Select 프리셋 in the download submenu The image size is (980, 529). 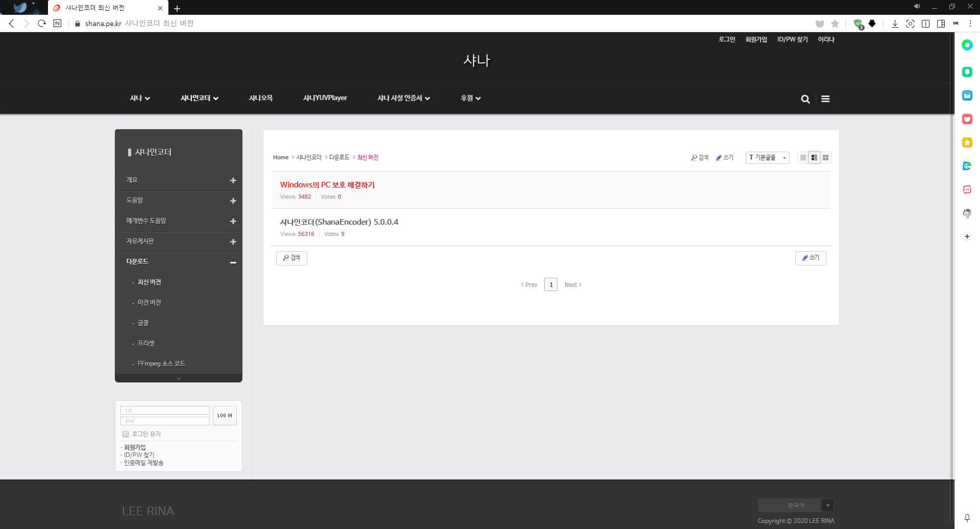click(146, 343)
